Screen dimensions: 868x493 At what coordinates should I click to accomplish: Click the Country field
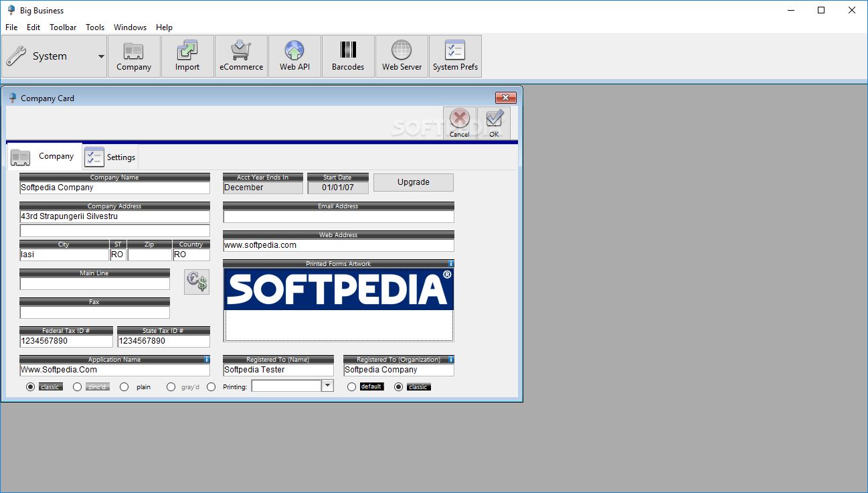click(x=191, y=255)
